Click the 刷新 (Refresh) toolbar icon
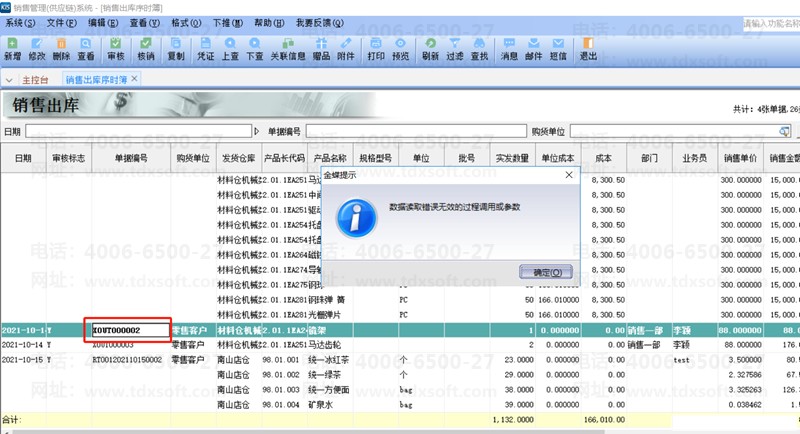 coord(430,49)
